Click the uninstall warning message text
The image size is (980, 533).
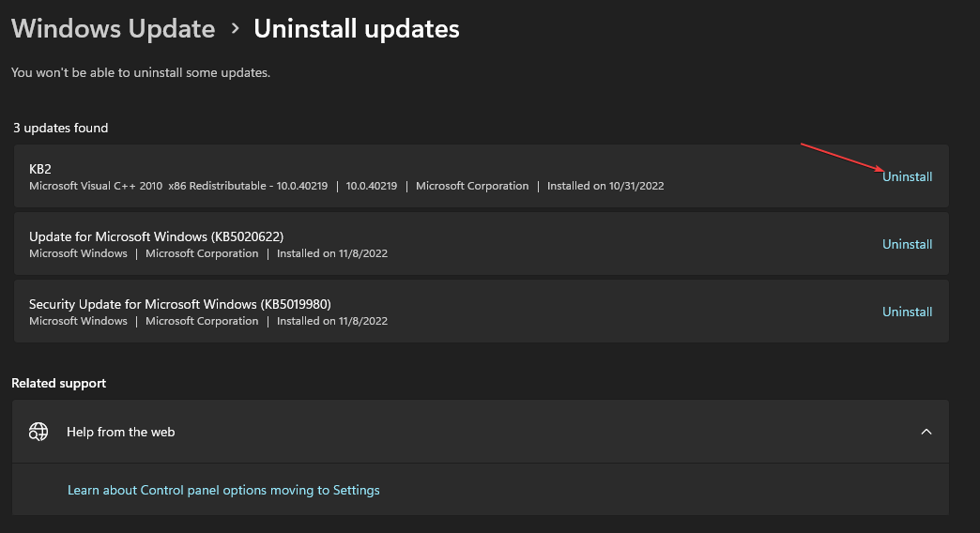pyautogui.click(x=141, y=72)
